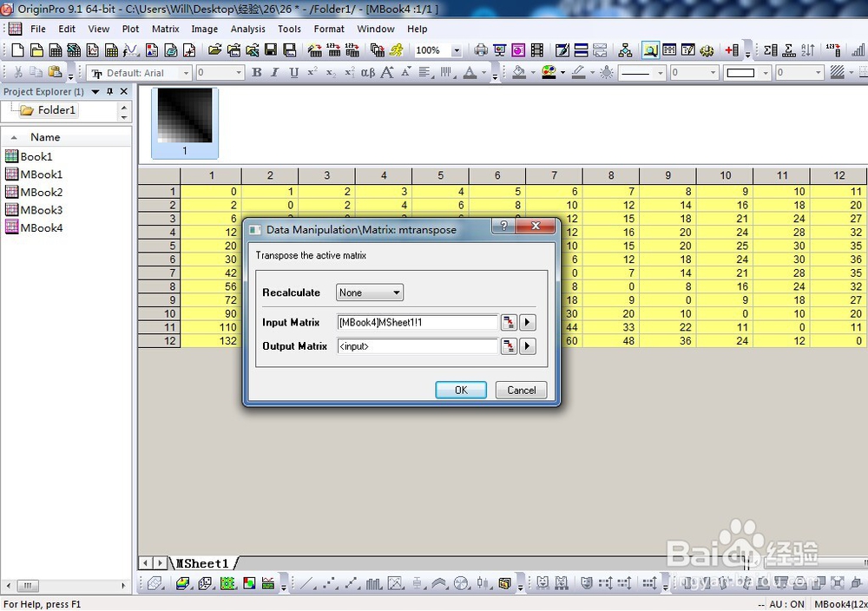868x611 pixels.
Task: Click the Superscript x² icon
Action: click(312, 73)
